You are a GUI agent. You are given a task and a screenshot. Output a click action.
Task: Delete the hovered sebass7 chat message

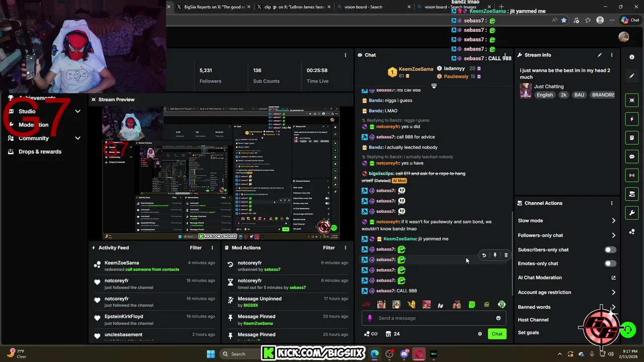(506, 255)
